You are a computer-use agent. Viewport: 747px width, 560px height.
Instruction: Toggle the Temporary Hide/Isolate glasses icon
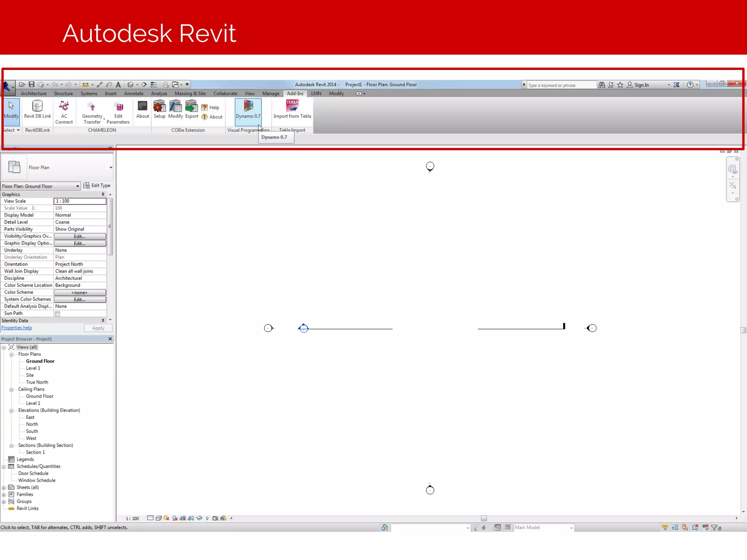click(199, 518)
